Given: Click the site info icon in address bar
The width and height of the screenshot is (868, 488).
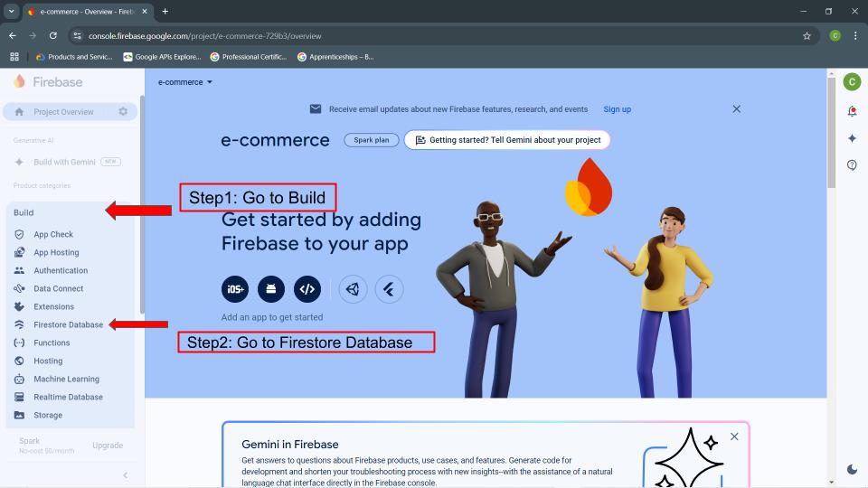Looking at the screenshot, I should pos(78,36).
